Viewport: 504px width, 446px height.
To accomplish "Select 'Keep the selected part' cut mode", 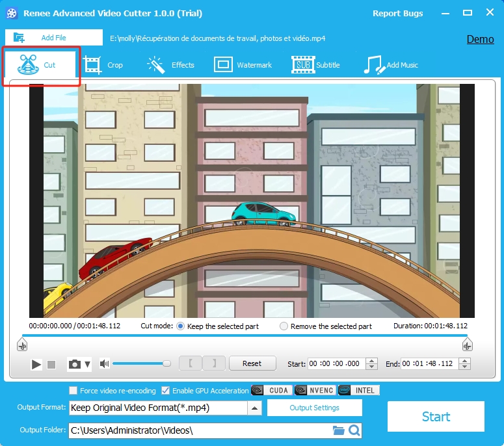I will pos(180,326).
